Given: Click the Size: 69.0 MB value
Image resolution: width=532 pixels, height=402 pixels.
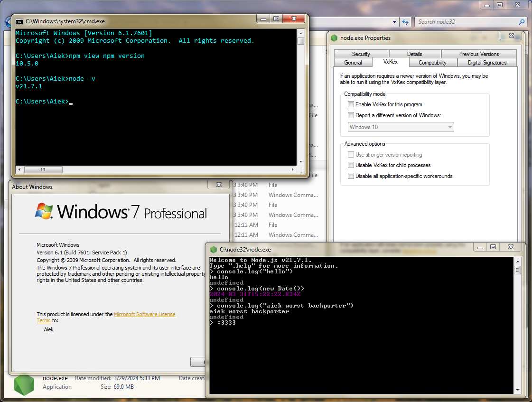Looking at the screenshot, I should (123, 387).
